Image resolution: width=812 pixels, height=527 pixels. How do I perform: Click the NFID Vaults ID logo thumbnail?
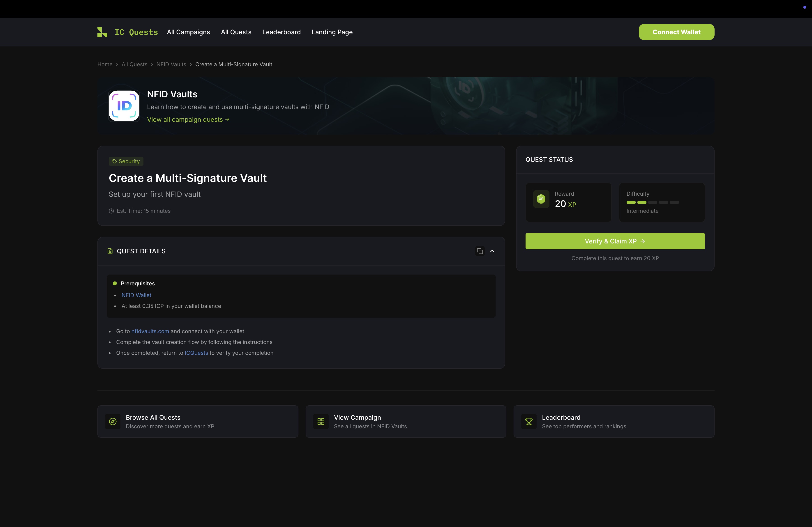click(124, 106)
